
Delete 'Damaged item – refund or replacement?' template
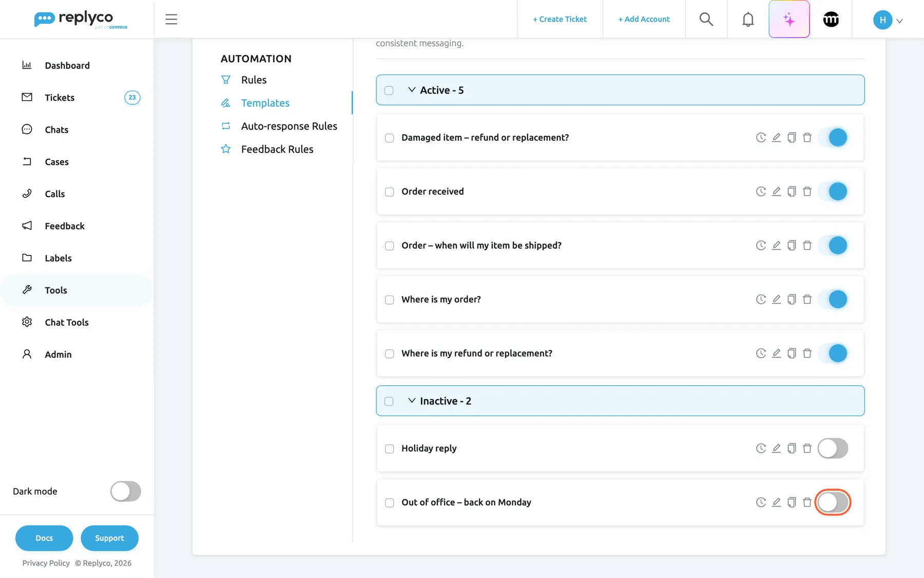pyautogui.click(x=807, y=137)
